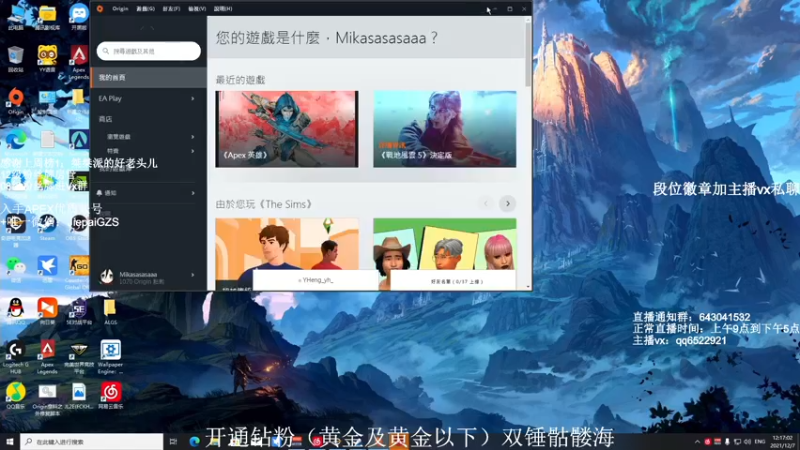Open the blue bird app desktop icon
Viewport: 800px width, 450px height.
pos(47,268)
